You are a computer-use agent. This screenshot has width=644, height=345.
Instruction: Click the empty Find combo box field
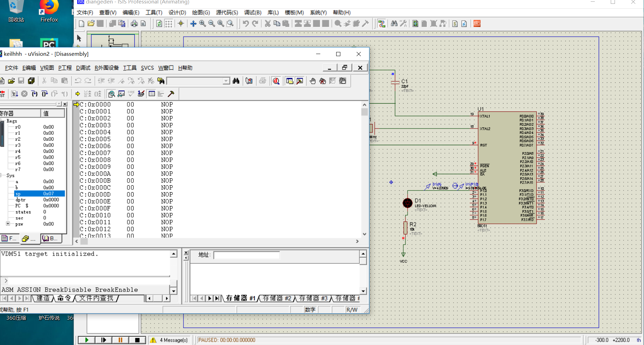(x=195, y=81)
